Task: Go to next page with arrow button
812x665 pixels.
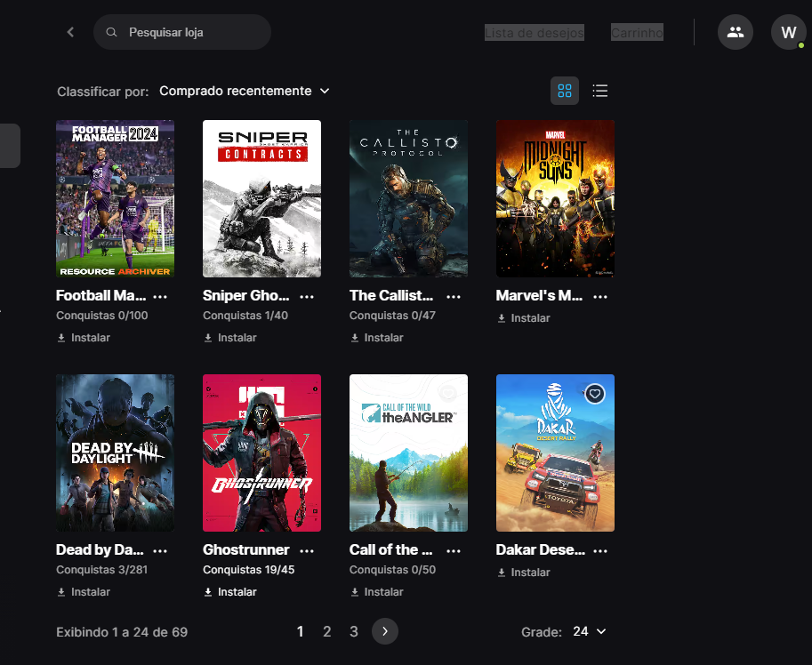Action: coord(384,631)
